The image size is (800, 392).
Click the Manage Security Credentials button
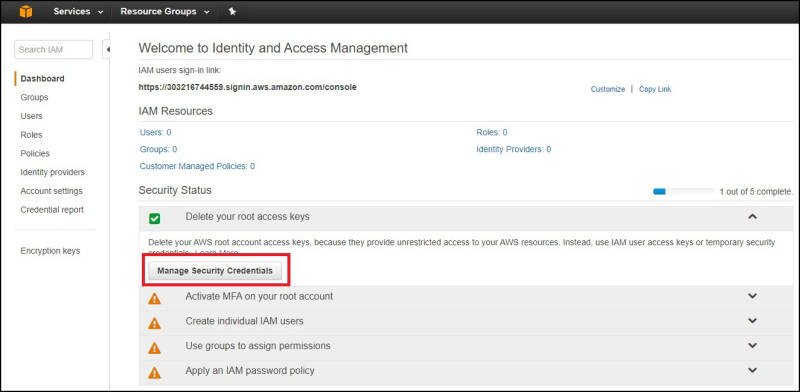[215, 271]
